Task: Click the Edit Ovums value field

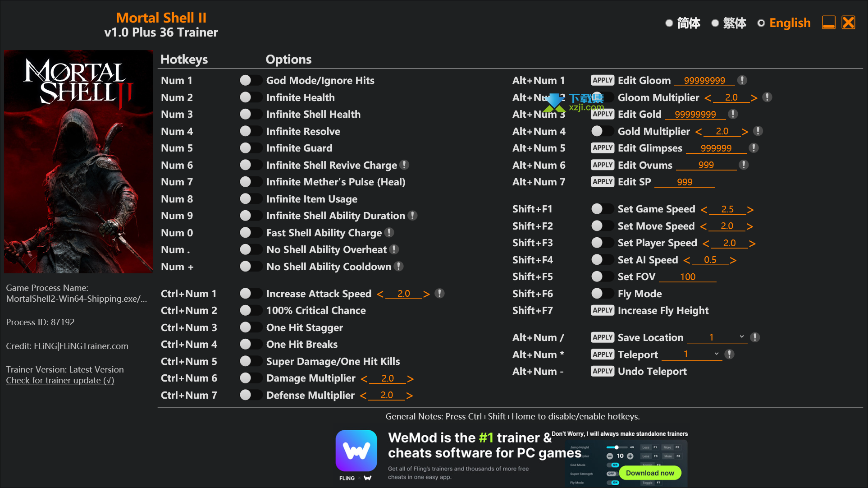Action: click(x=706, y=166)
